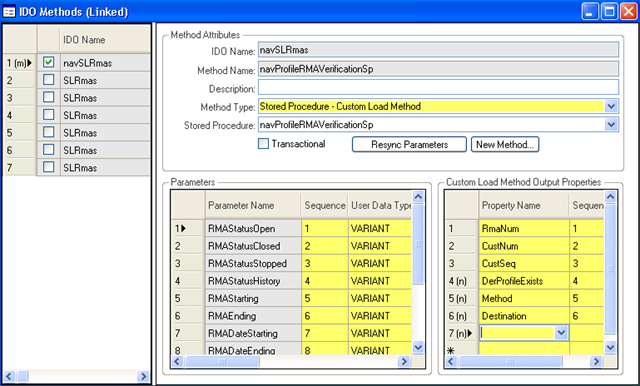The image size is (640, 386).
Task: Check the SLRmas checkbox in row 5
Action: coord(49,132)
